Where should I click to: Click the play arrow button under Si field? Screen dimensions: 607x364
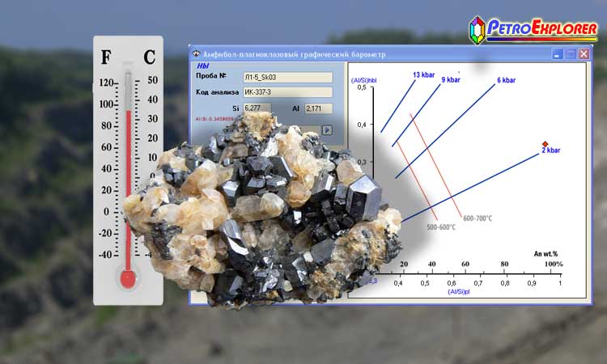click(327, 130)
